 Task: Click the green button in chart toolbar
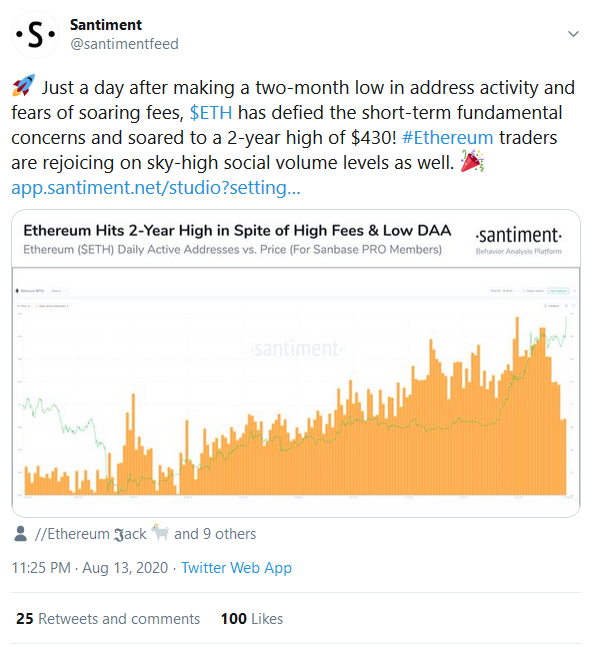pyautogui.click(x=558, y=291)
